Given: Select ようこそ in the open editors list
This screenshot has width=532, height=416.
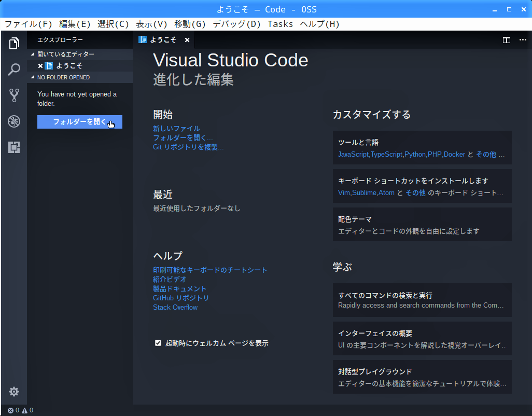Looking at the screenshot, I should coord(80,66).
